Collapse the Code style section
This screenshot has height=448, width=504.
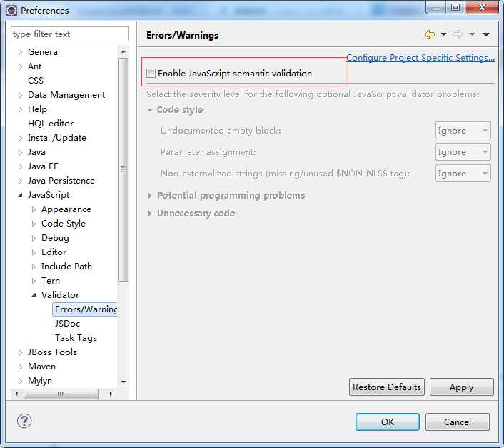click(x=149, y=110)
